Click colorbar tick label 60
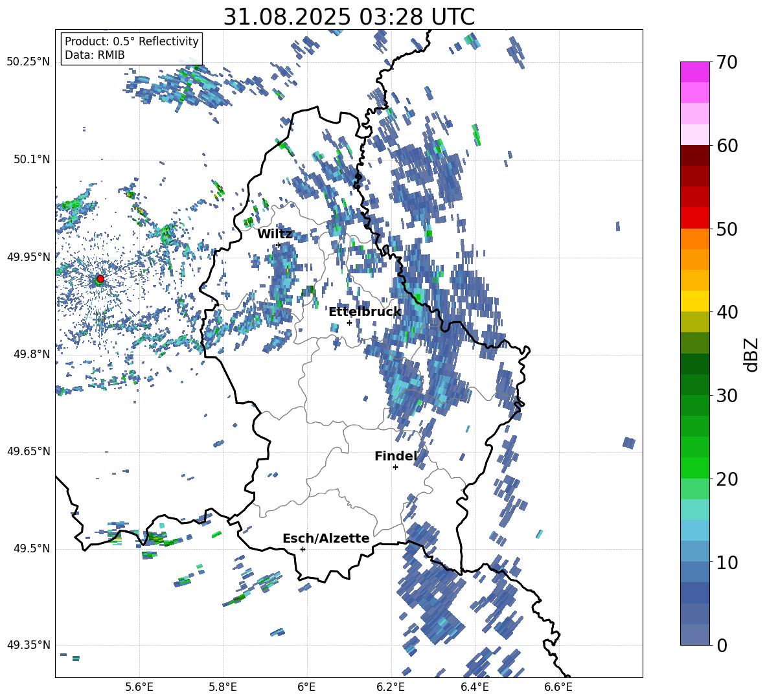The height and width of the screenshot is (700, 767). pos(727,146)
